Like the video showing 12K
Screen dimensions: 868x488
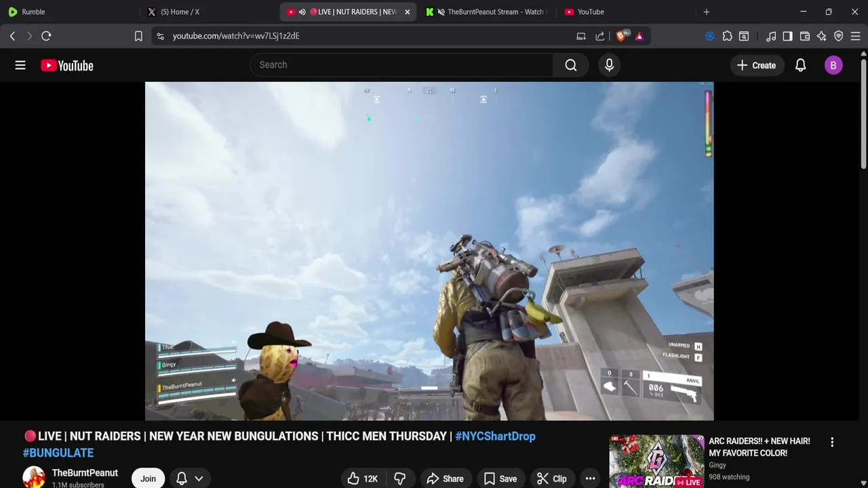point(363,479)
